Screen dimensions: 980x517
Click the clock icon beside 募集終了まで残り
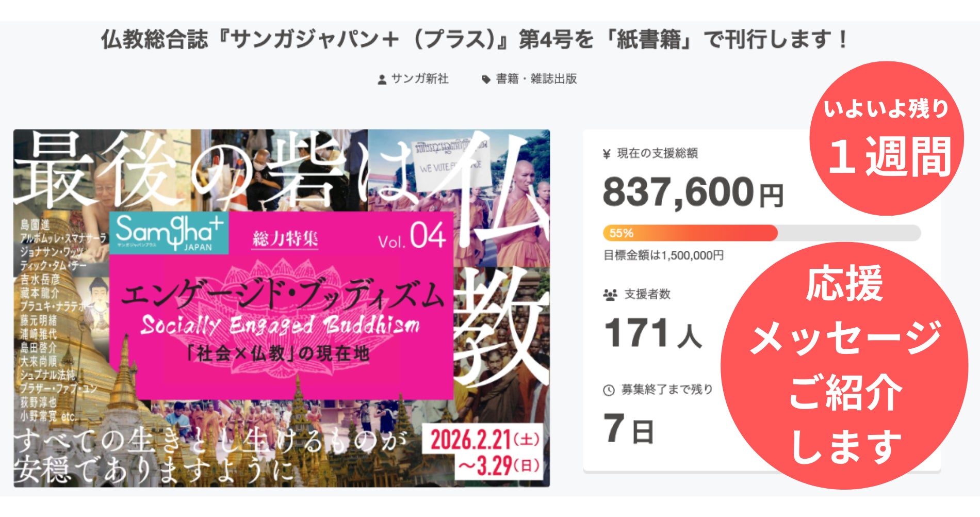point(609,390)
